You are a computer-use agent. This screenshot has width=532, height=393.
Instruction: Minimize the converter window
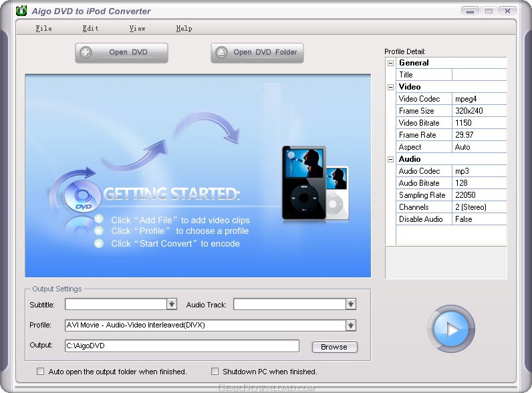(471, 11)
